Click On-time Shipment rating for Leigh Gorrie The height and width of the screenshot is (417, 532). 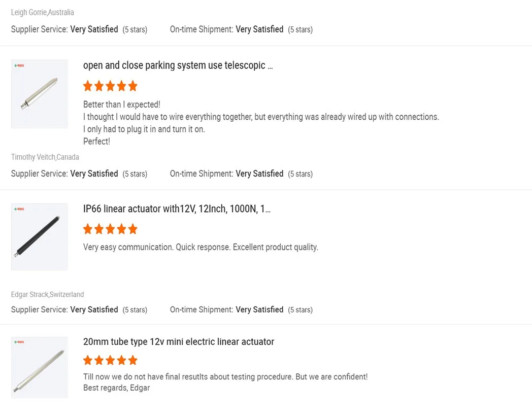[x=259, y=29]
